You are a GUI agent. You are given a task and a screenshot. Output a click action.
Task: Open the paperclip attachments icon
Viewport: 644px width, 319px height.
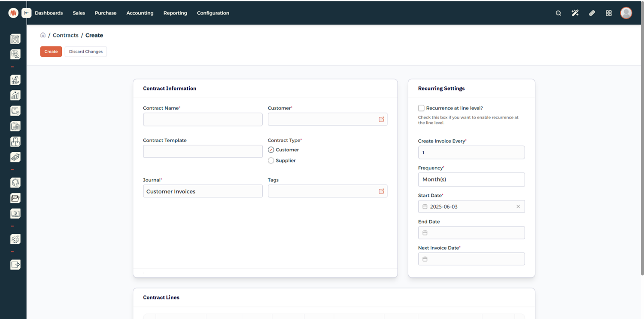pyautogui.click(x=592, y=13)
